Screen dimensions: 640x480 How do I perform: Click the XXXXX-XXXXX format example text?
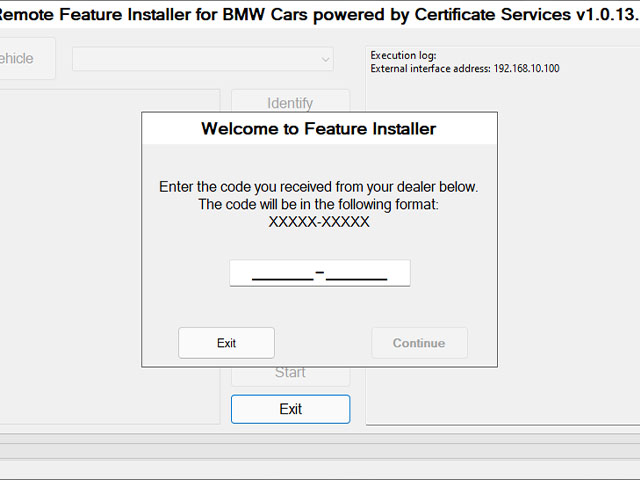[319, 222]
